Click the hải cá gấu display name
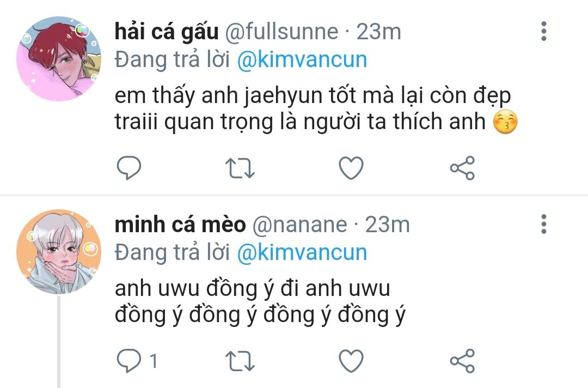Viewport: 588px width, 388px height. tap(167, 32)
